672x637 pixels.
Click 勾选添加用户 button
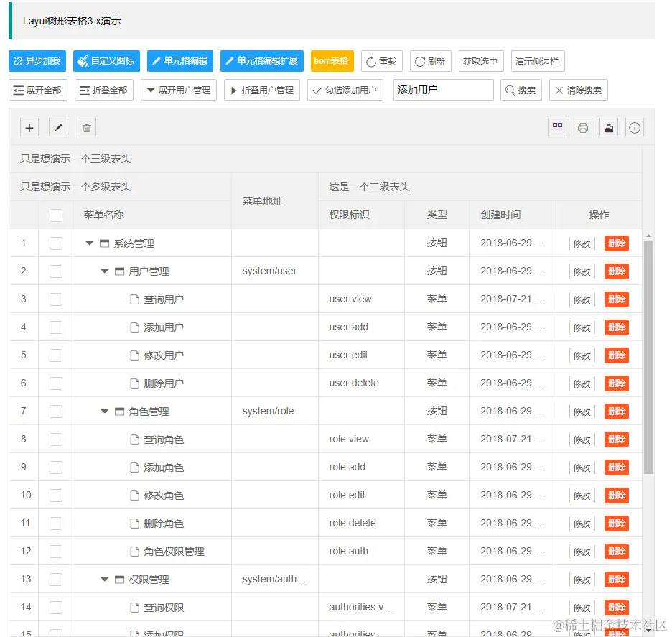[345, 90]
